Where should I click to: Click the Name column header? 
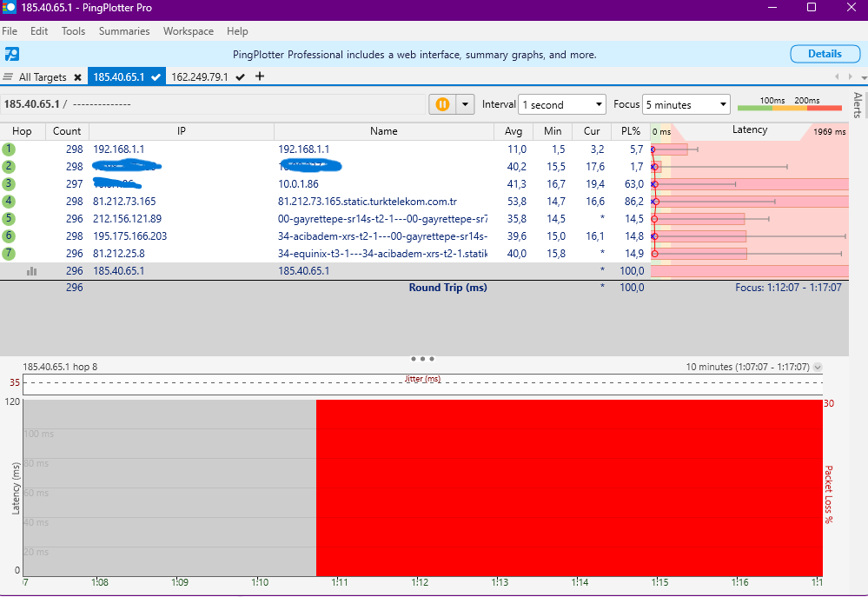[384, 131]
